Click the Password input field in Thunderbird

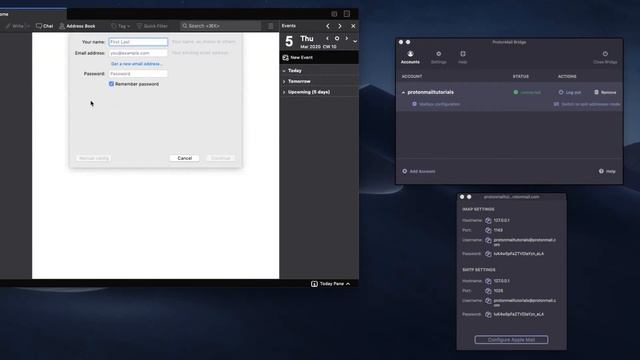click(x=138, y=74)
